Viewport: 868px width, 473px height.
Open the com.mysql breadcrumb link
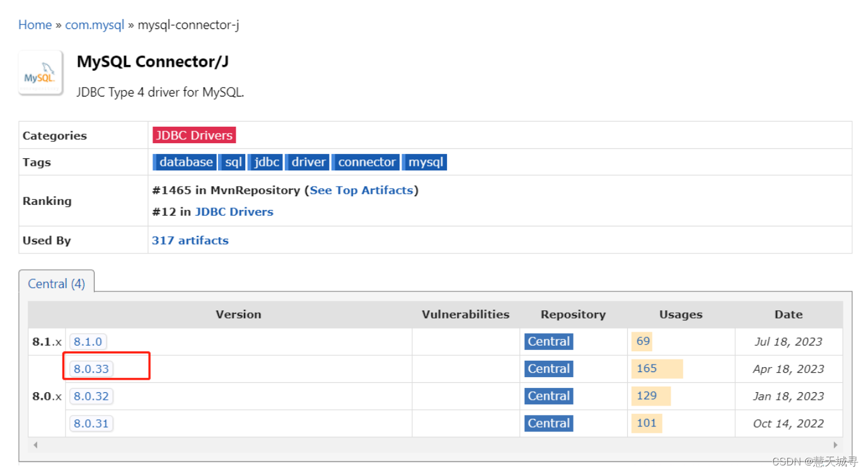95,25
